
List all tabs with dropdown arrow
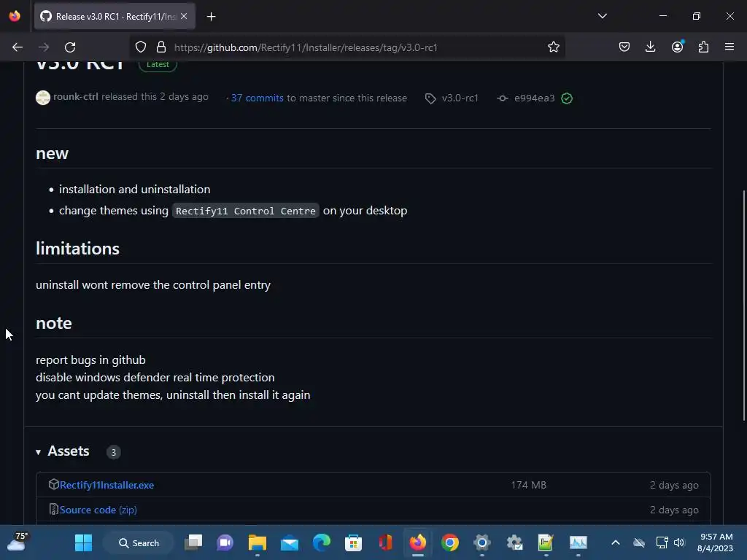602,16
